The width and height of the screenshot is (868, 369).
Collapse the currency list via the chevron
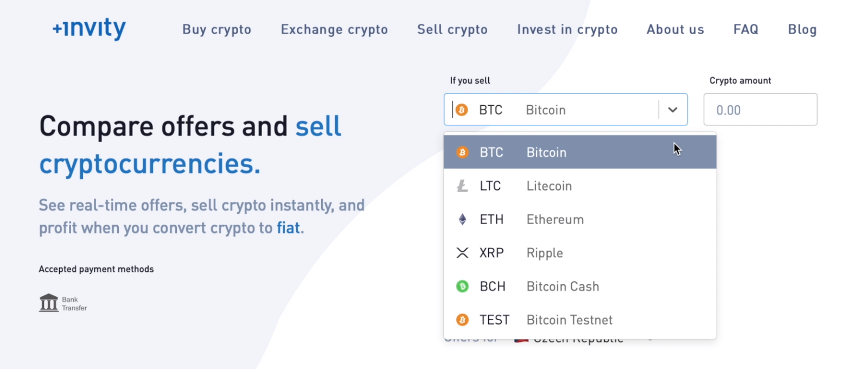point(673,109)
